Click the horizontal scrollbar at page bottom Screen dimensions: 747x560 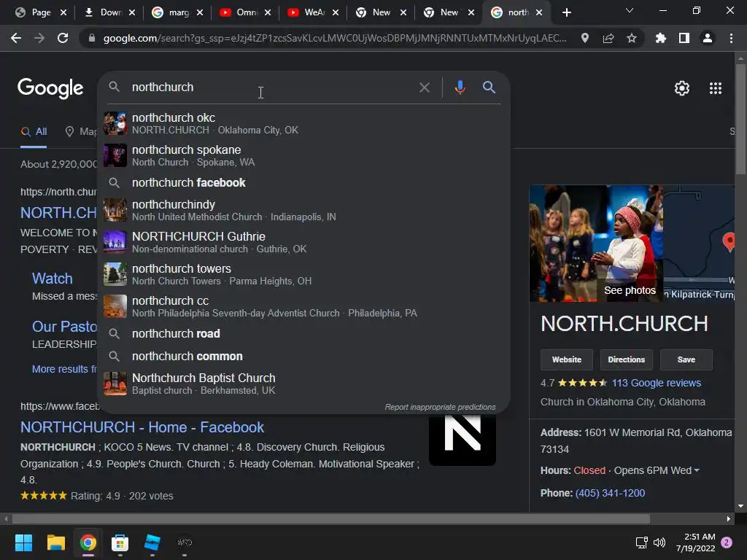point(331,518)
